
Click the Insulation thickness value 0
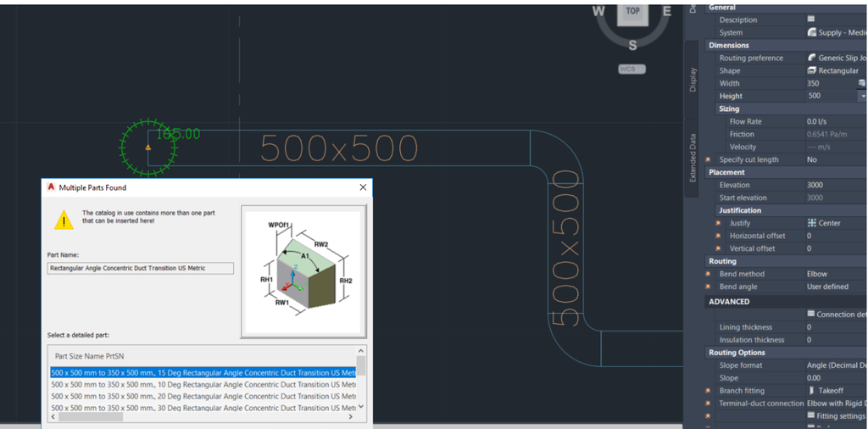pyautogui.click(x=836, y=340)
